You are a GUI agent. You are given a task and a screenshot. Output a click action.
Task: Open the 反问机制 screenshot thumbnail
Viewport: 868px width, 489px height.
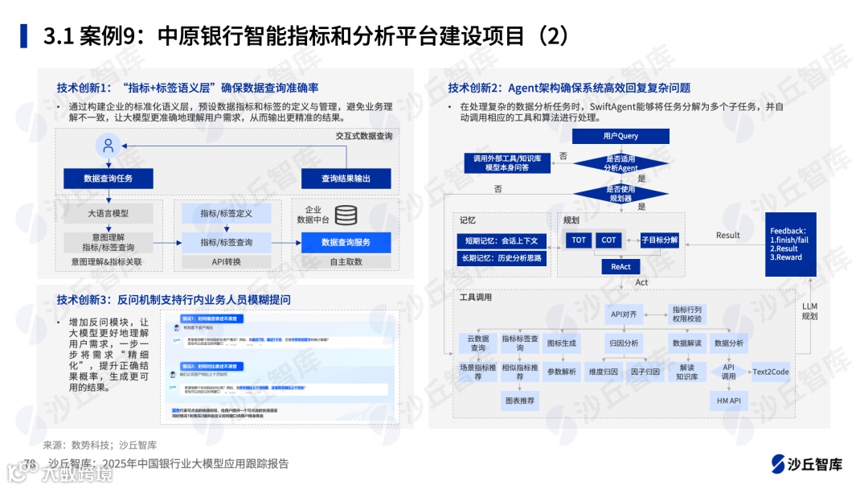(280, 368)
